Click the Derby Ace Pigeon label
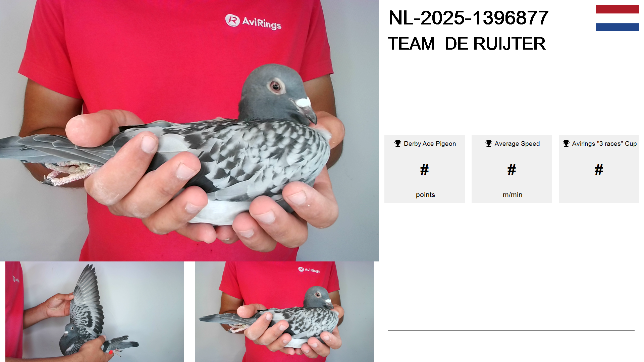 point(430,144)
